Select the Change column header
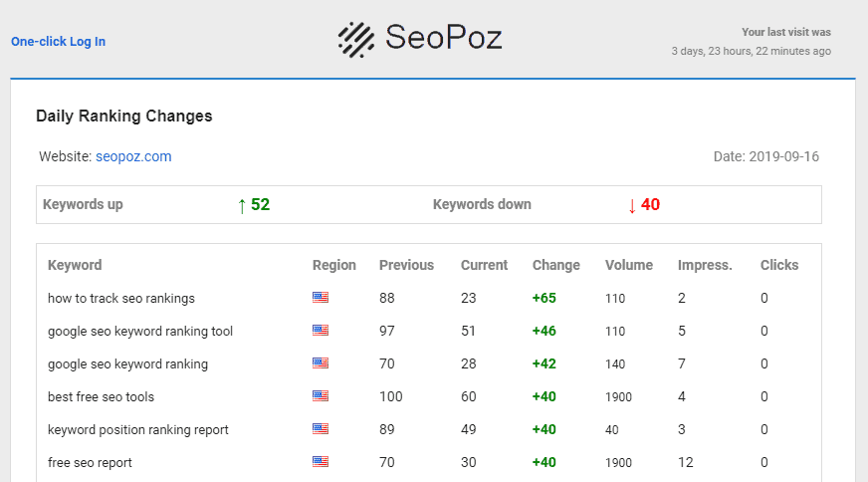This screenshot has height=482, width=868. [x=556, y=265]
